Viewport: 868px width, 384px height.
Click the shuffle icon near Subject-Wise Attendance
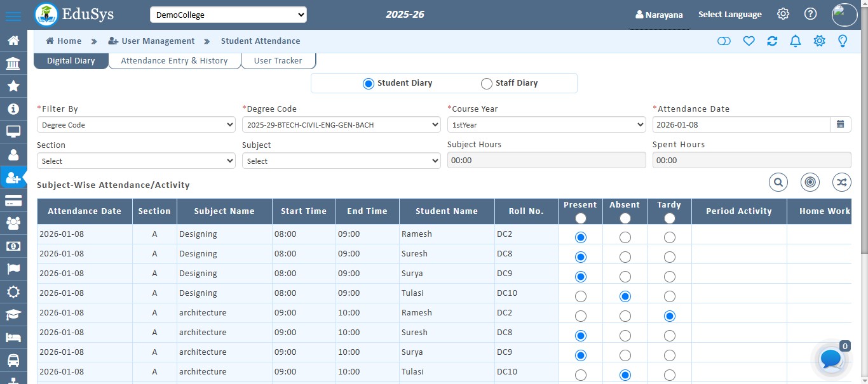coord(841,182)
